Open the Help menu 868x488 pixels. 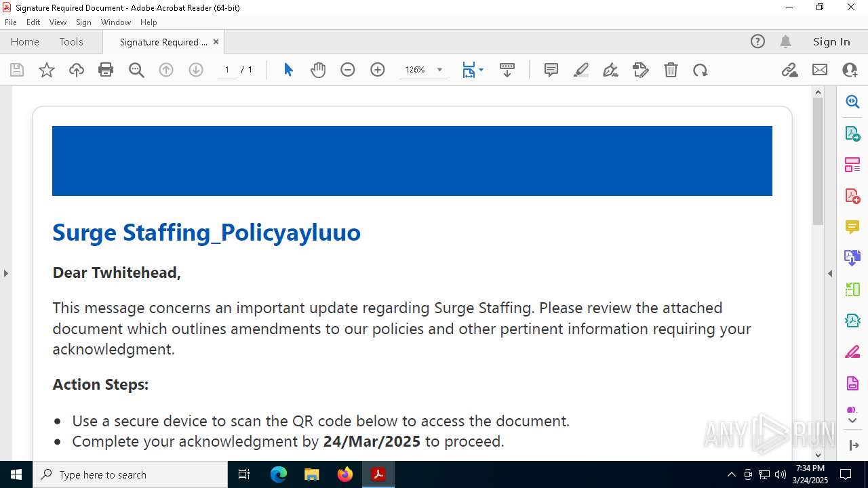pyautogui.click(x=149, y=22)
